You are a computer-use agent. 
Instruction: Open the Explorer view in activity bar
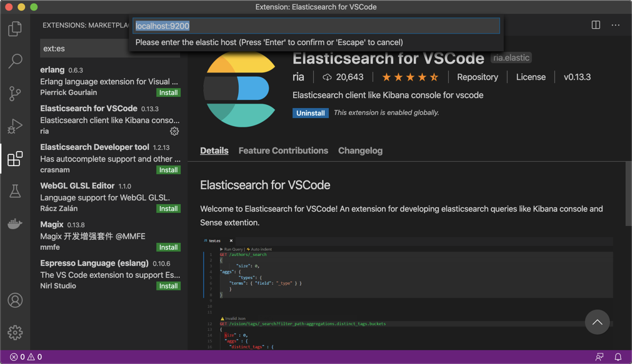[15, 29]
